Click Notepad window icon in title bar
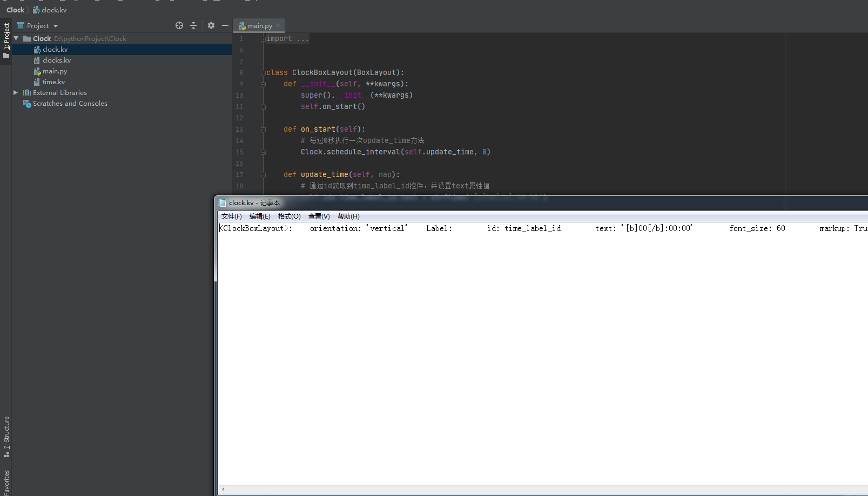The image size is (868, 496). coord(222,203)
